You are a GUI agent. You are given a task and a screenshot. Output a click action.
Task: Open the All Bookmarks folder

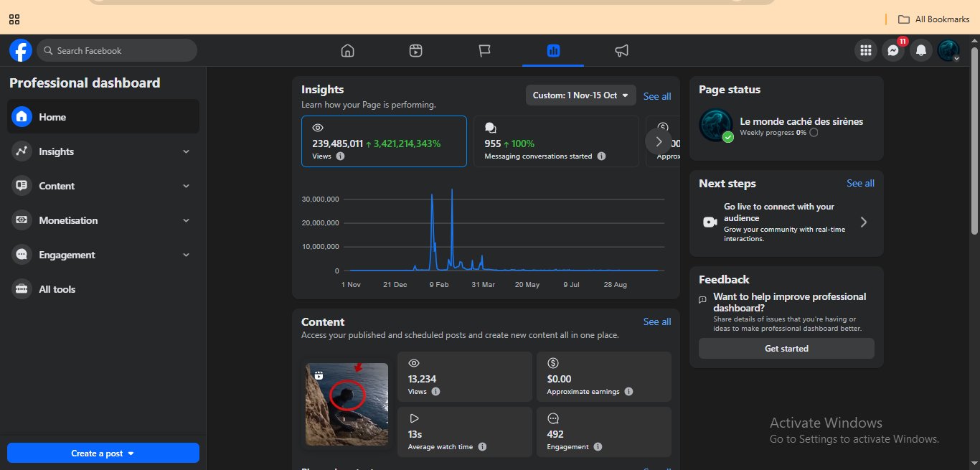pyautogui.click(x=933, y=19)
